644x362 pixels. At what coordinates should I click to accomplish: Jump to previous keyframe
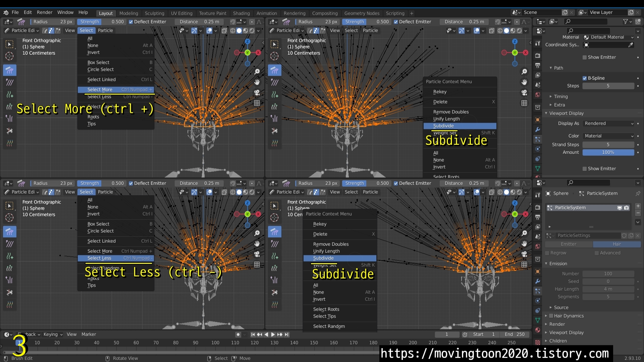[260, 335]
